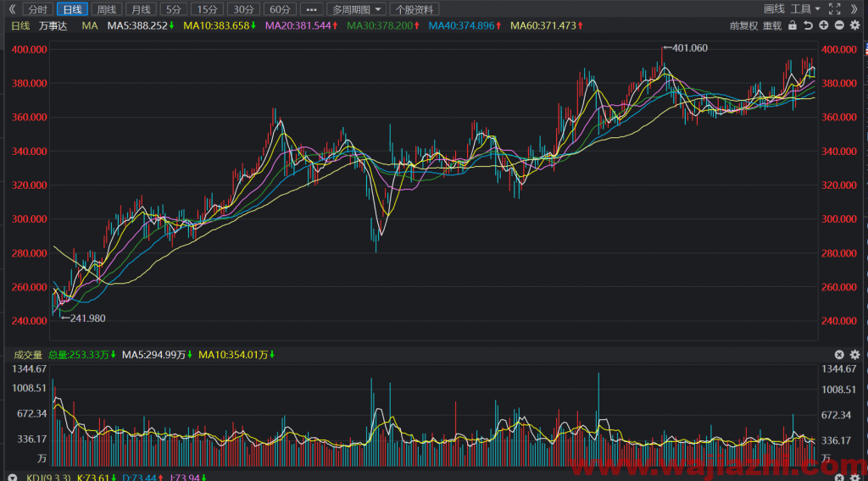Click right axis 340.000 price label
Image resolution: width=868 pixels, height=481 pixels.
click(x=838, y=151)
